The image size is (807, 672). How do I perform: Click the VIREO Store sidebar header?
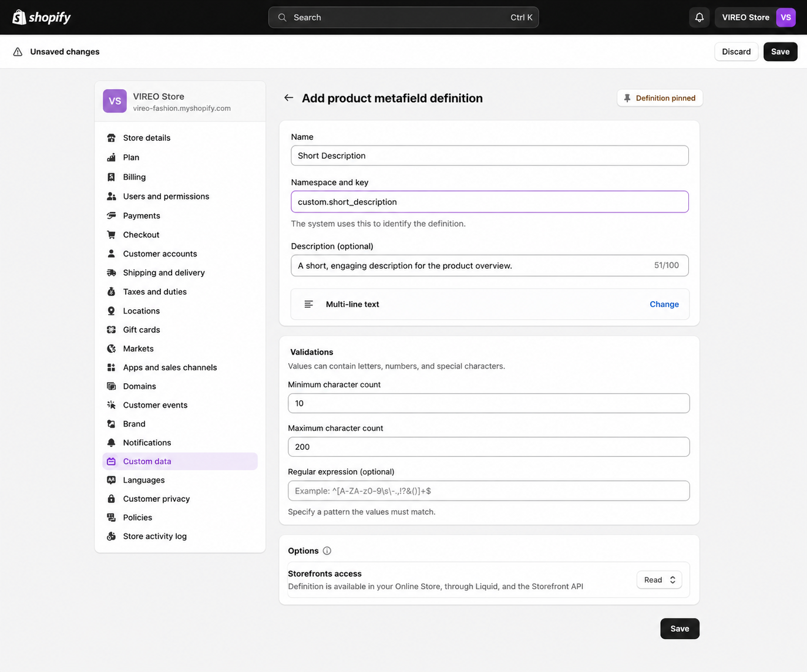tap(180, 101)
